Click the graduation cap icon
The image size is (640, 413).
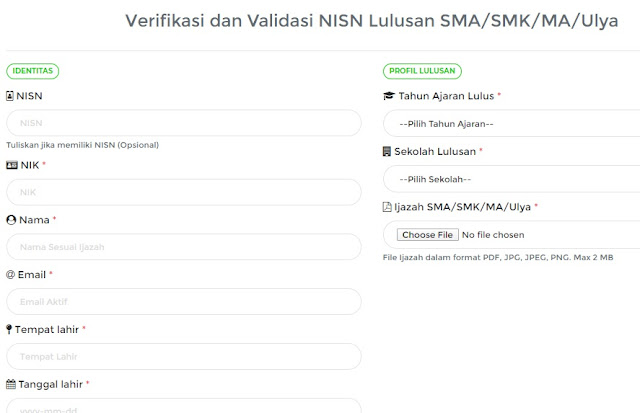(x=389, y=96)
